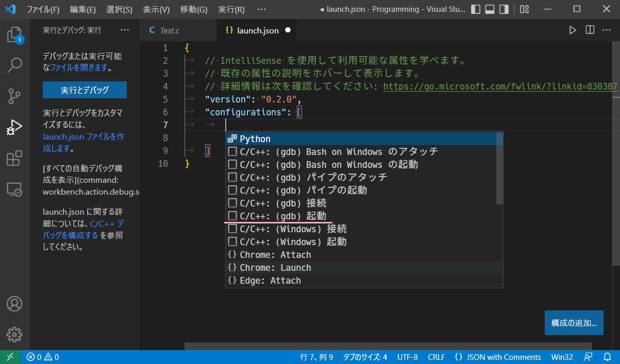Viewport: 620px width, 364px height.
Task: Click the Run play icon in editor toolbar
Action: tap(573, 30)
